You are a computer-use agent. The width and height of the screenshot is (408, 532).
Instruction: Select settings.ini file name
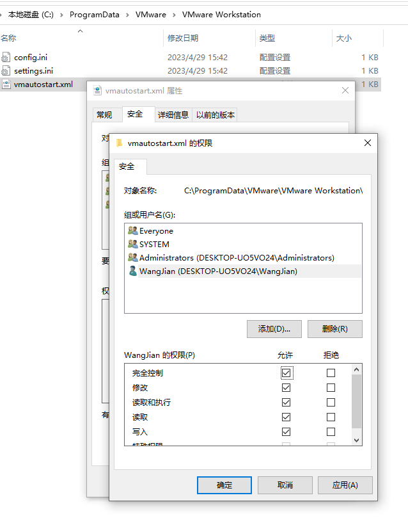pyautogui.click(x=33, y=71)
